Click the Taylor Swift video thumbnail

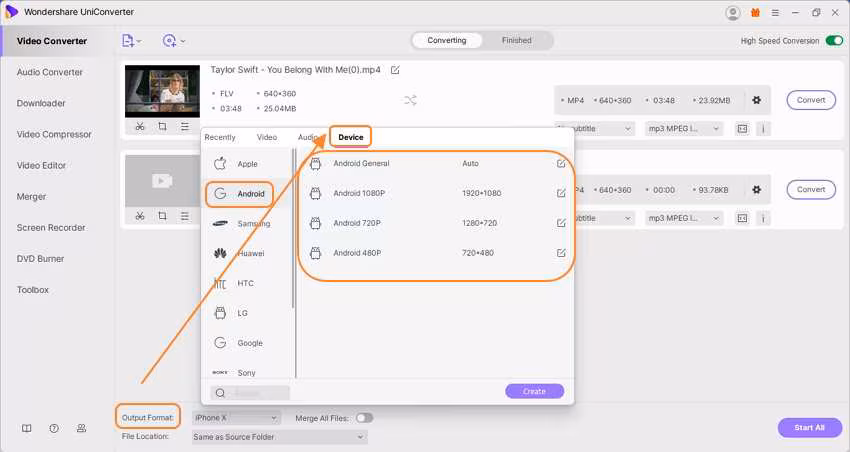click(162, 91)
